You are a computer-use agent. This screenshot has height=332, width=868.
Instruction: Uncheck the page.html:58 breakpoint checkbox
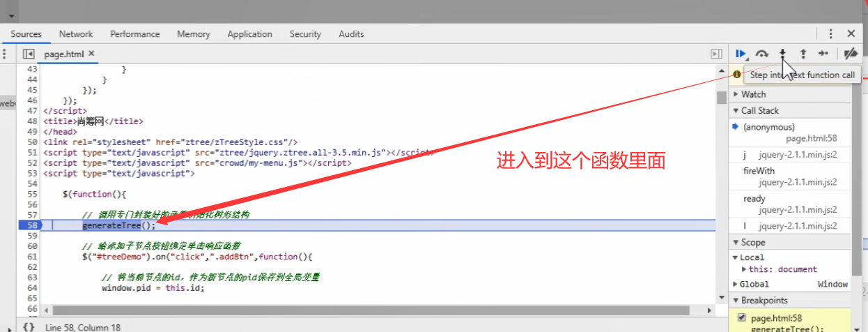click(x=741, y=317)
